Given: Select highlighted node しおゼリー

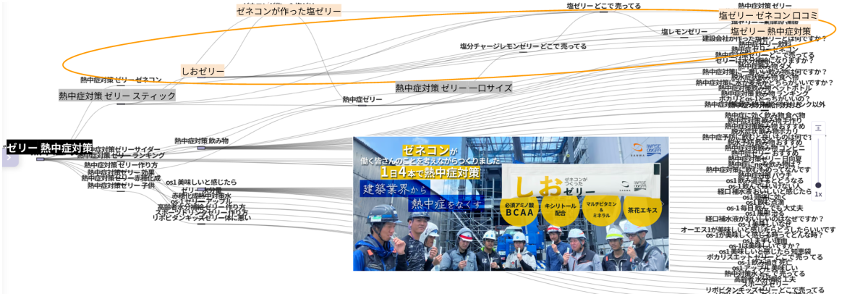Looking at the screenshot, I should click(x=203, y=71).
